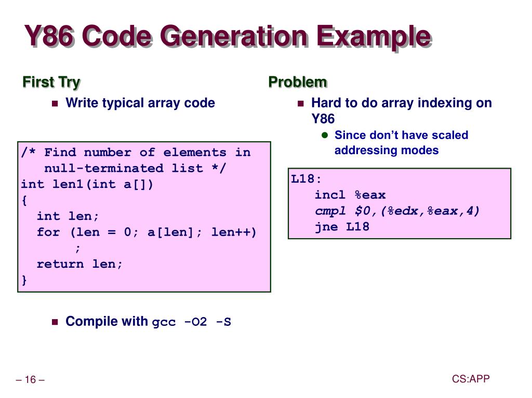
Task: Click the text "Hard to do array indexing on"
Action: [402, 103]
